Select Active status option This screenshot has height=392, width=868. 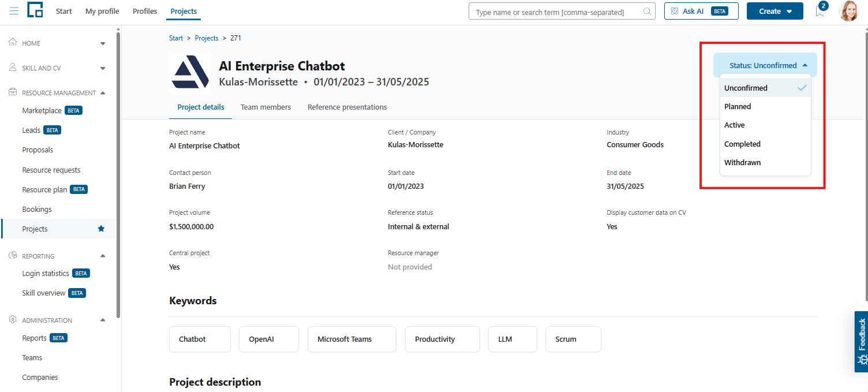(765, 125)
